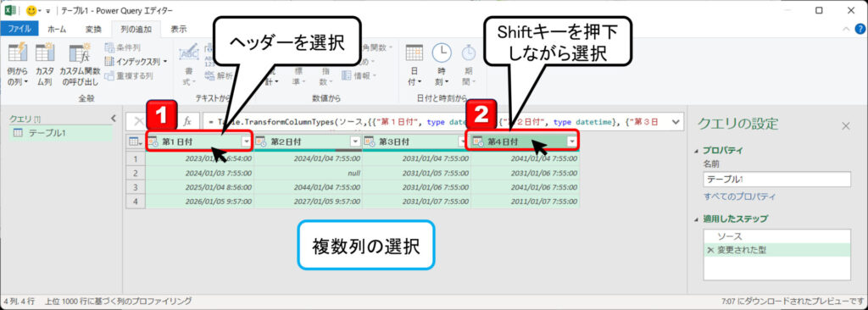Click the query name input field

[777, 180]
